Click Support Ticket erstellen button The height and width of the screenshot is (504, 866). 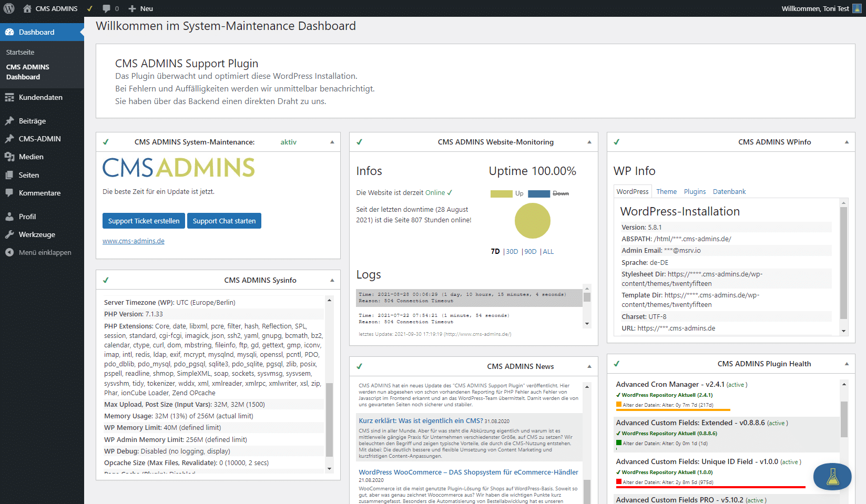(x=144, y=221)
